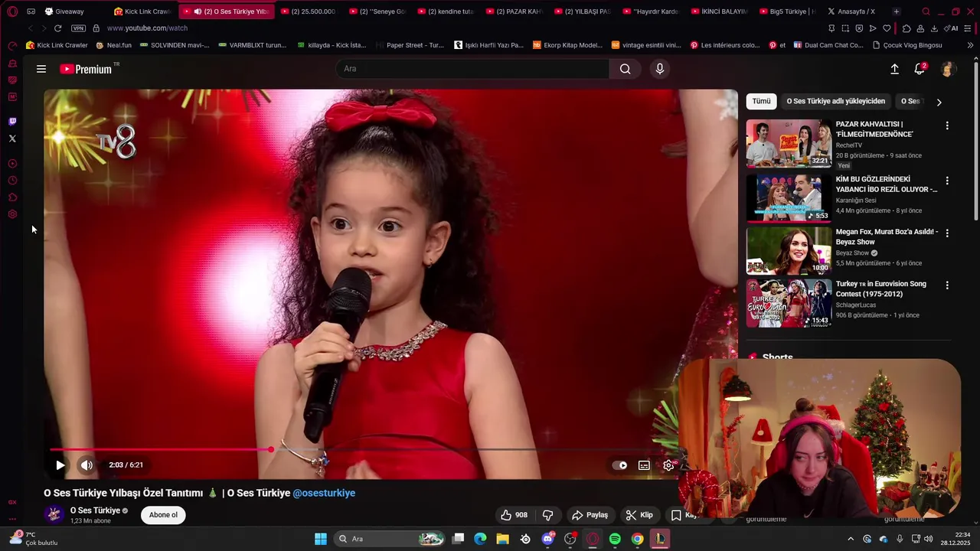Screen dimensions: 980x551
Task: Advance the filter chips with the right chevron
Action: pyautogui.click(x=939, y=102)
